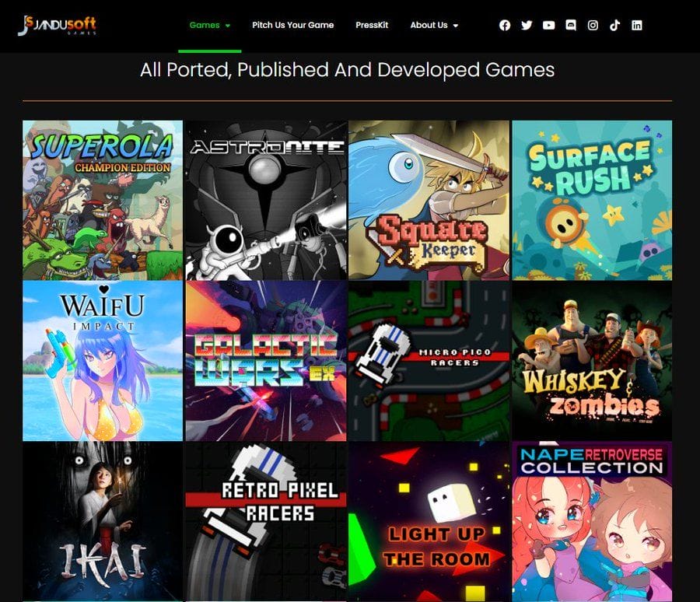Click the Light Up The Room tile
Screen dimensions: 700x602
coord(429,521)
